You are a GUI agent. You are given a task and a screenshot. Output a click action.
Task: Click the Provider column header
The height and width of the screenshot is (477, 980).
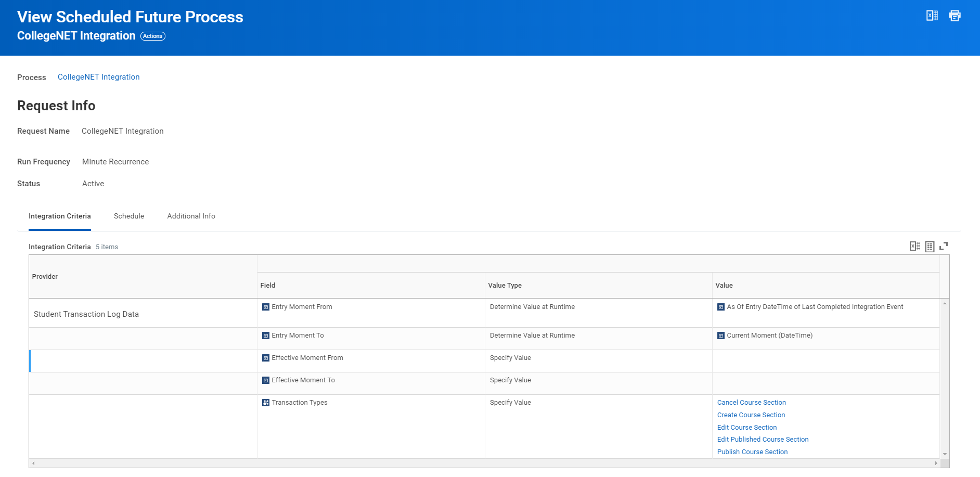pos(143,277)
